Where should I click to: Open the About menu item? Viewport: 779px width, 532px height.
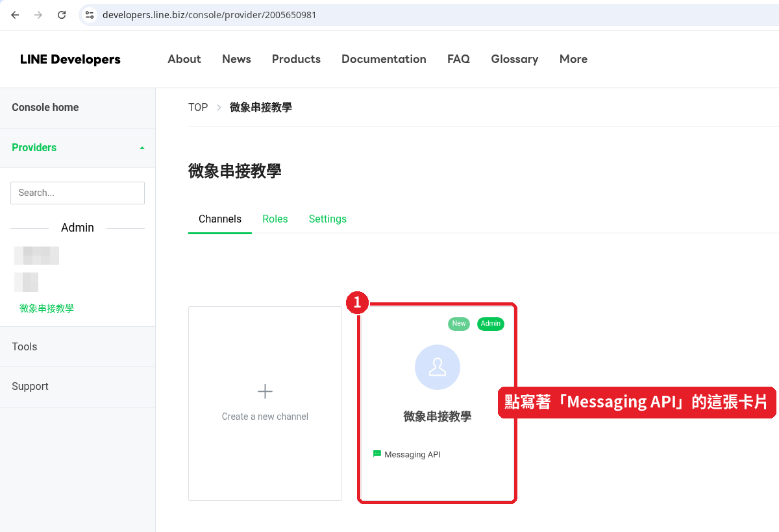(184, 59)
